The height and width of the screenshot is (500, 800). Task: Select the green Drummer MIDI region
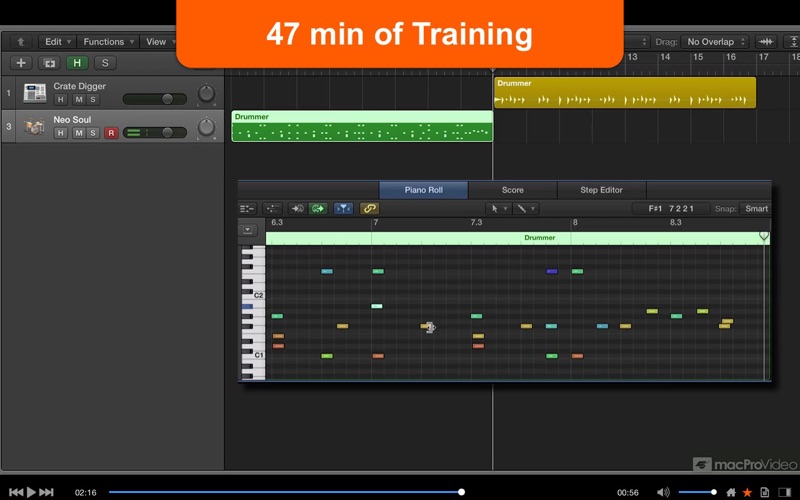point(362,126)
